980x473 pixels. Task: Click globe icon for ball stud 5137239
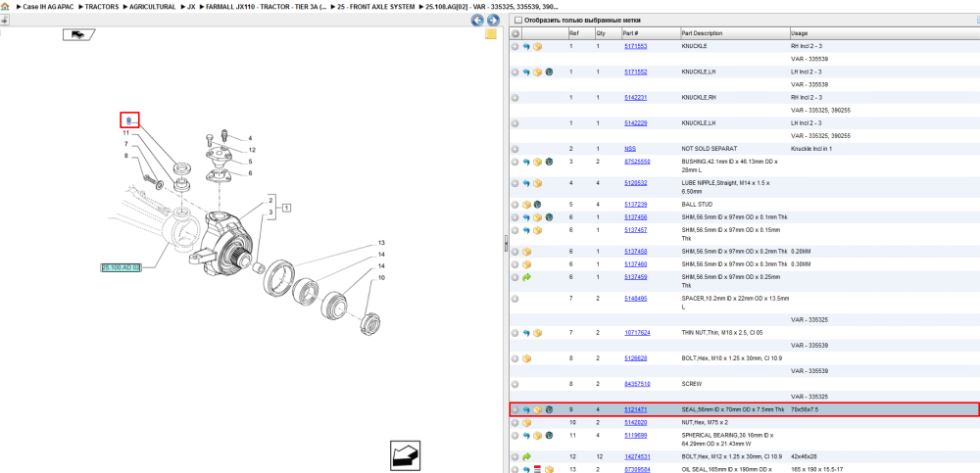pos(537,205)
